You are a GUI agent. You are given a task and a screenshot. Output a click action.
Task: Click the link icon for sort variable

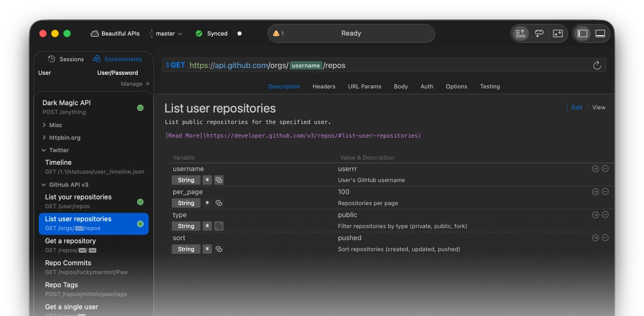click(x=219, y=249)
